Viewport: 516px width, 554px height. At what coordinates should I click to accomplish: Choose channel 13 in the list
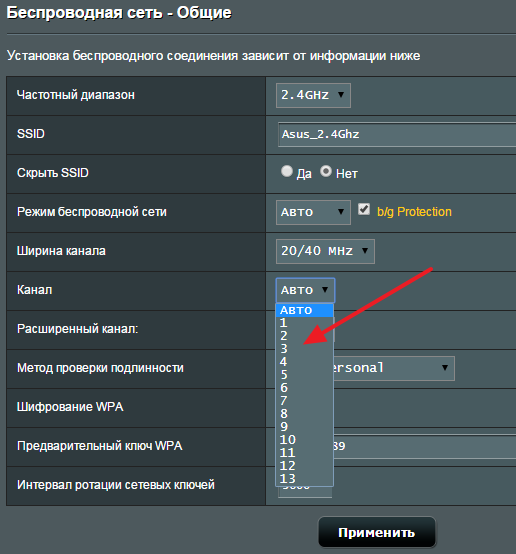(x=304, y=479)
